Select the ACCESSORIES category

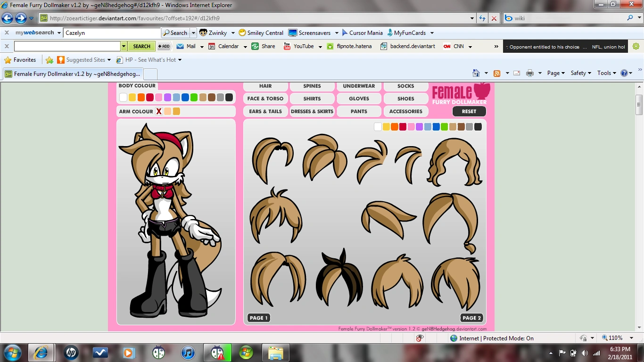point(406,111)
